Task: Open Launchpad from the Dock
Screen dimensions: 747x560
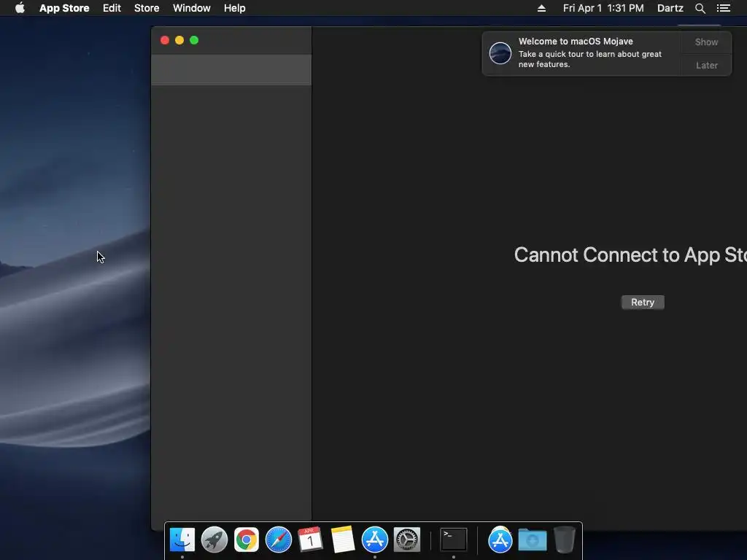Action: [x=214, y=540]
